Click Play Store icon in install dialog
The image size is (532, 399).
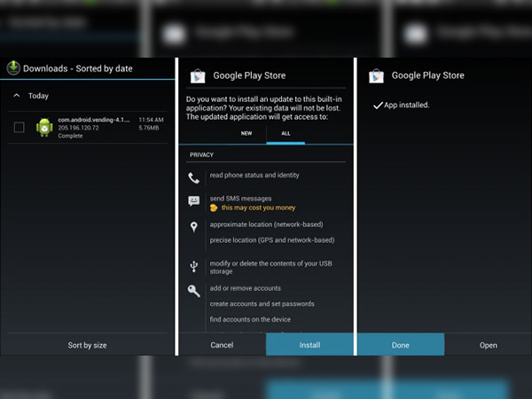(198, 75)
